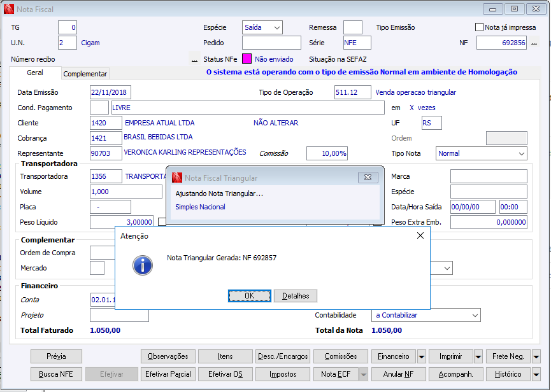Expand the Financeiro button arrow
551x392 pixels.
(x=421, y=356)
